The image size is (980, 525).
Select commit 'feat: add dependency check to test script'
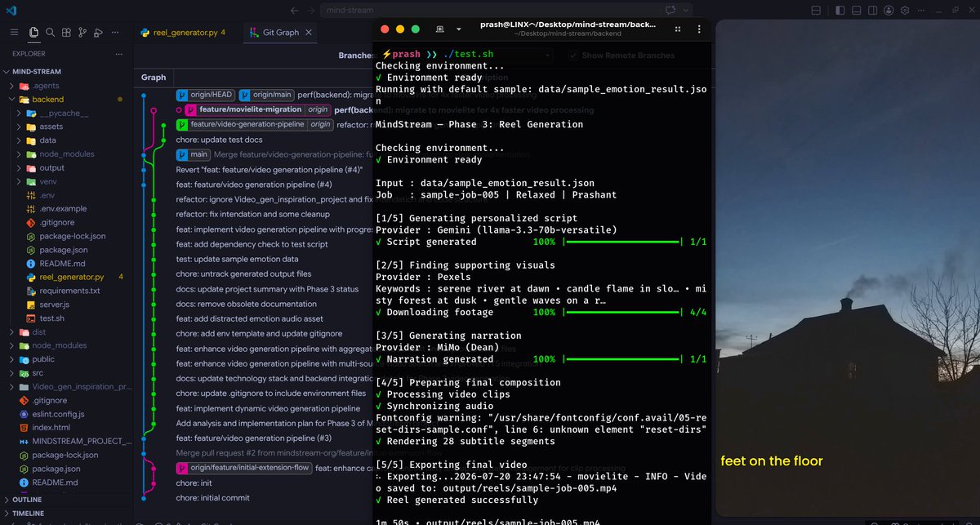252,244
